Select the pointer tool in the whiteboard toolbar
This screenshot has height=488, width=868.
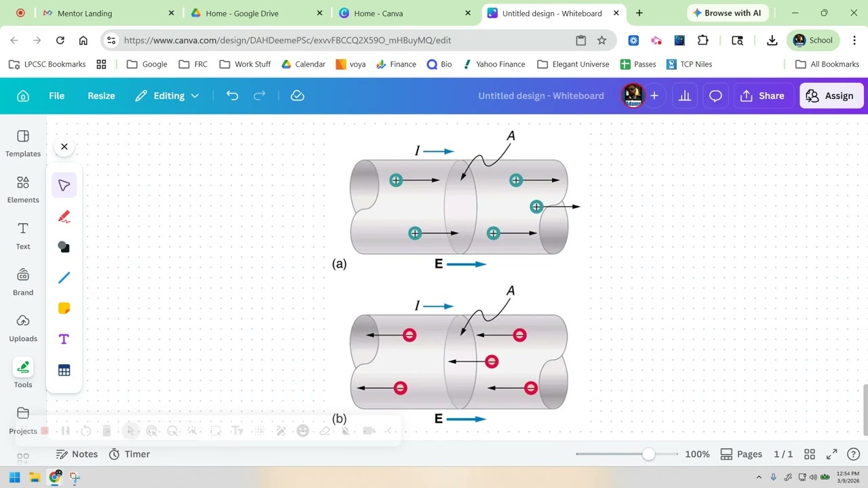click(x=64, y=185)
